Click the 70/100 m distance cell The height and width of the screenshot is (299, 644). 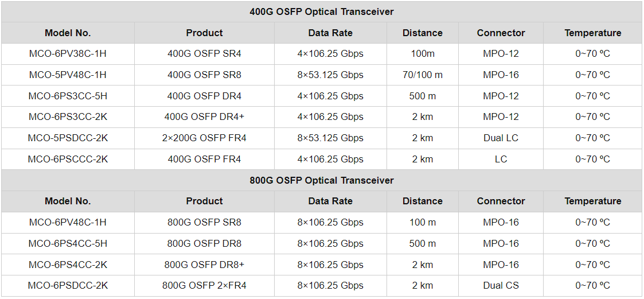(422, 75)
